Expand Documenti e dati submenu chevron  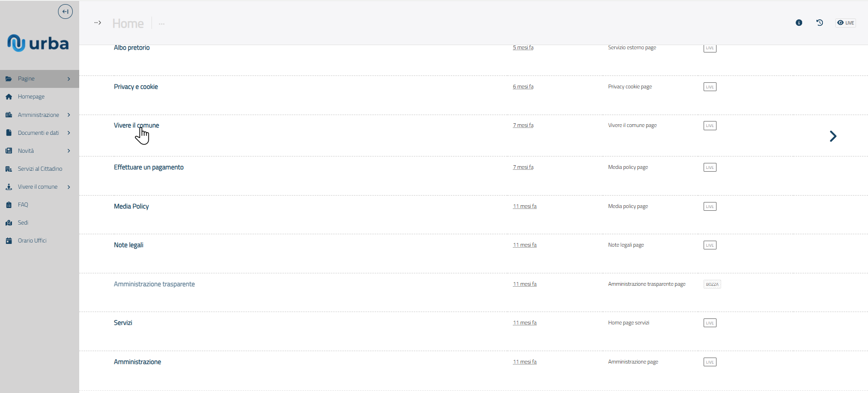click(x=69, y=133)
